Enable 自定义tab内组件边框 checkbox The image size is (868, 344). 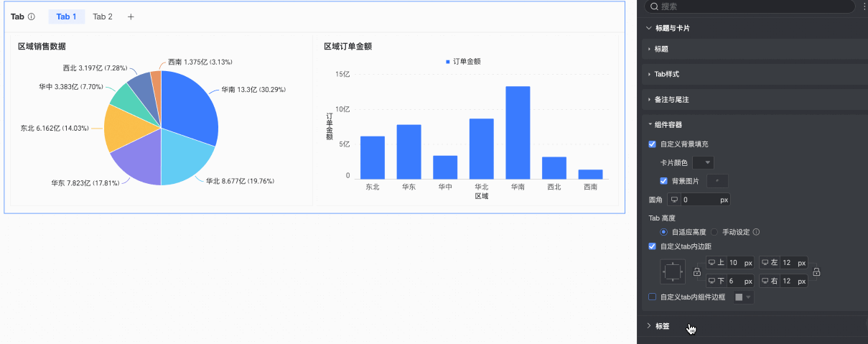(653, 297)
